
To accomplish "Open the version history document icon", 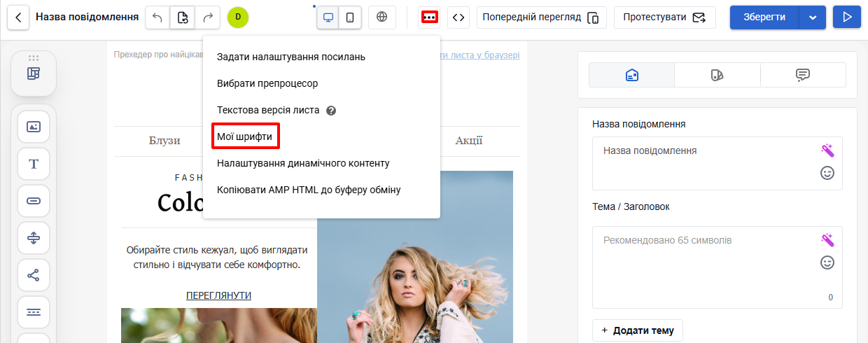I will coord(182,17).
